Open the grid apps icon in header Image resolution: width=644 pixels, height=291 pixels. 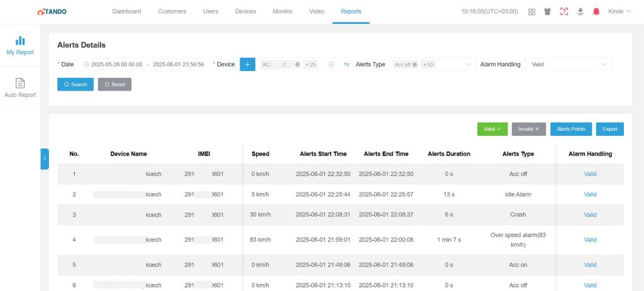(x=531, y=11)
